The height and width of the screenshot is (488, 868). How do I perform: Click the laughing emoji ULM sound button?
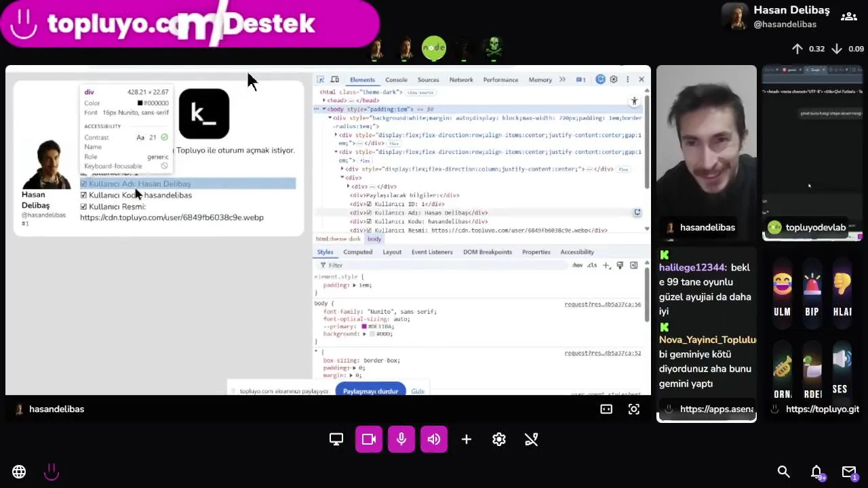(x=782, y=293)
